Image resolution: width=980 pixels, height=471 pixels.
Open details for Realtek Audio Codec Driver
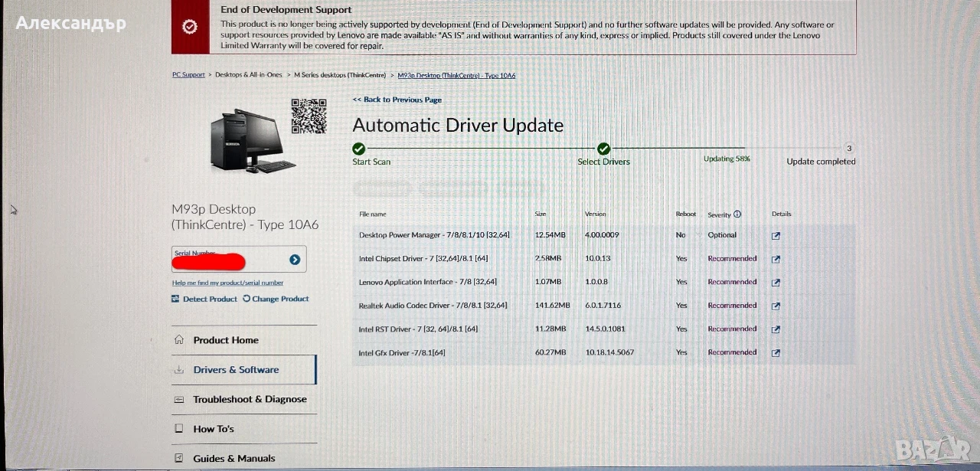pyautogui.click(x=776, y=306)
